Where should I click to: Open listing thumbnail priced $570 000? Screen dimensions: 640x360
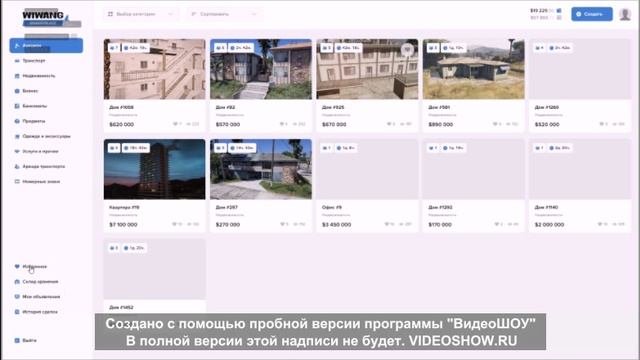pos(261,69)
